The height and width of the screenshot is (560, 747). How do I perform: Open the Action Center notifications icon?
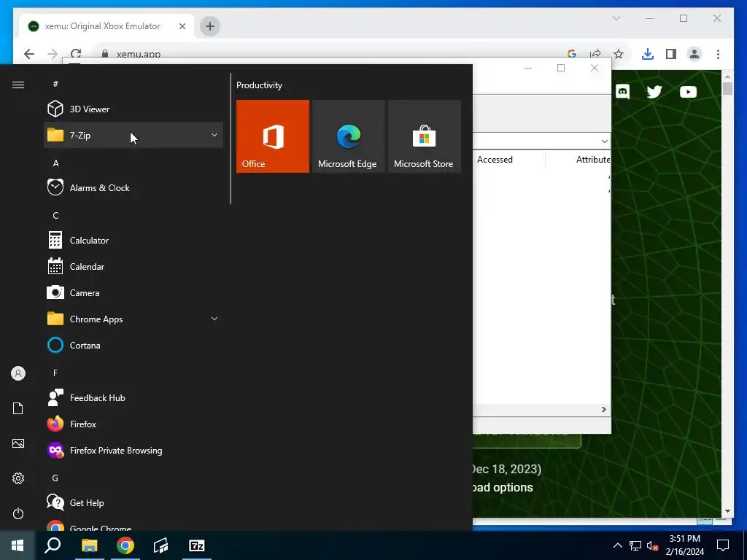coord(723,545)
